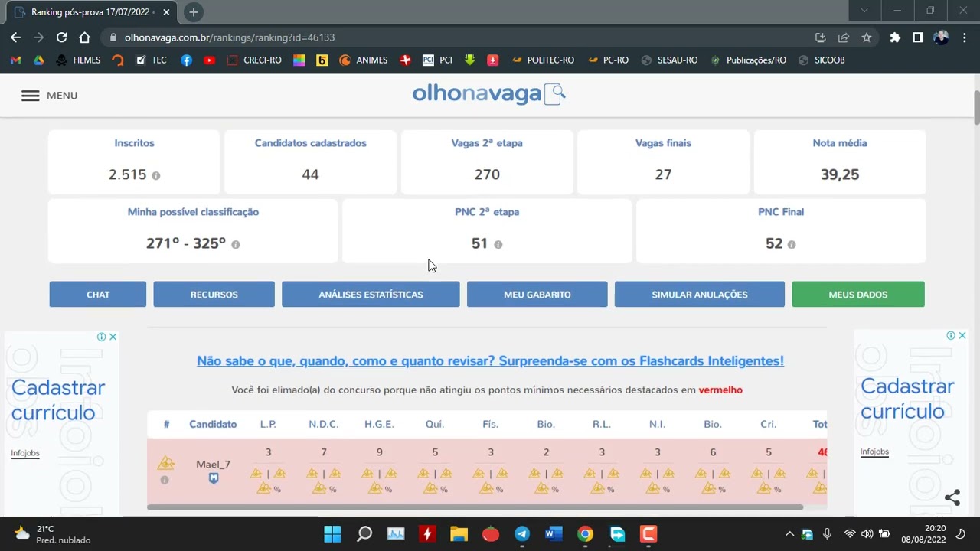Click info icon next to Inscritos 2.515
Viewport: 980px width, 551px height.
coord(156,175)
